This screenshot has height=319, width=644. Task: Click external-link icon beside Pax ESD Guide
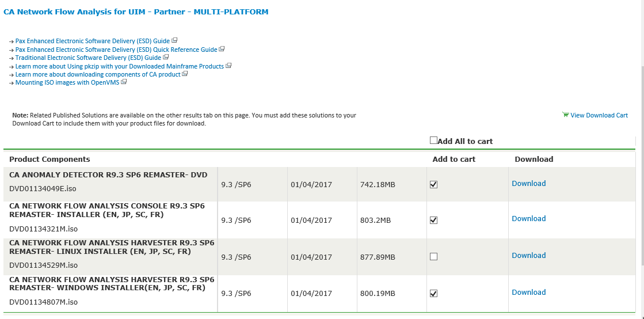[174, 40]
